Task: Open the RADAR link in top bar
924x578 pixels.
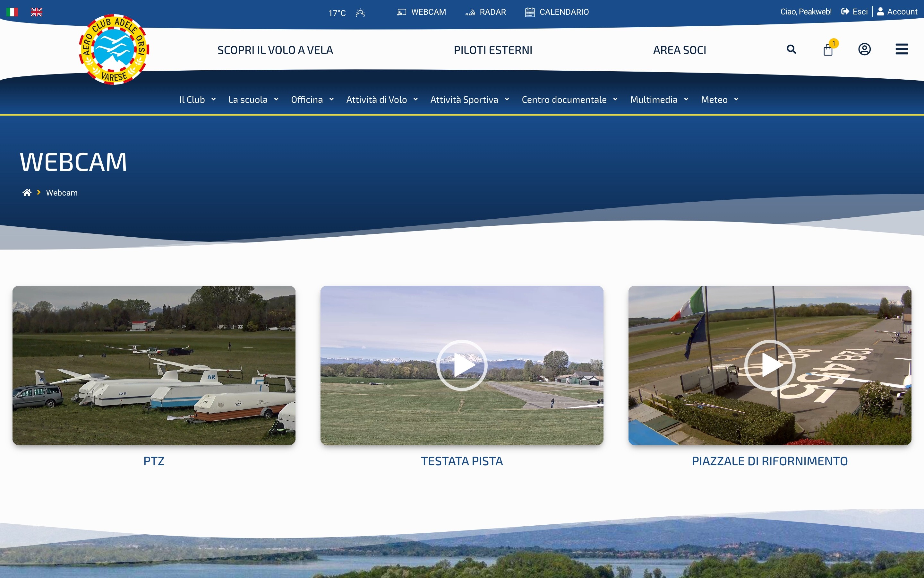Action: click(485, 12)
